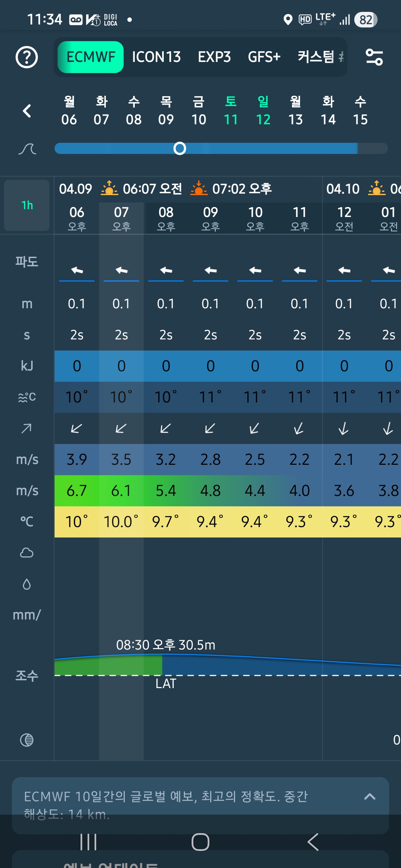Tap the water temperature icon

pyautogui.click(x=27, y=397)
